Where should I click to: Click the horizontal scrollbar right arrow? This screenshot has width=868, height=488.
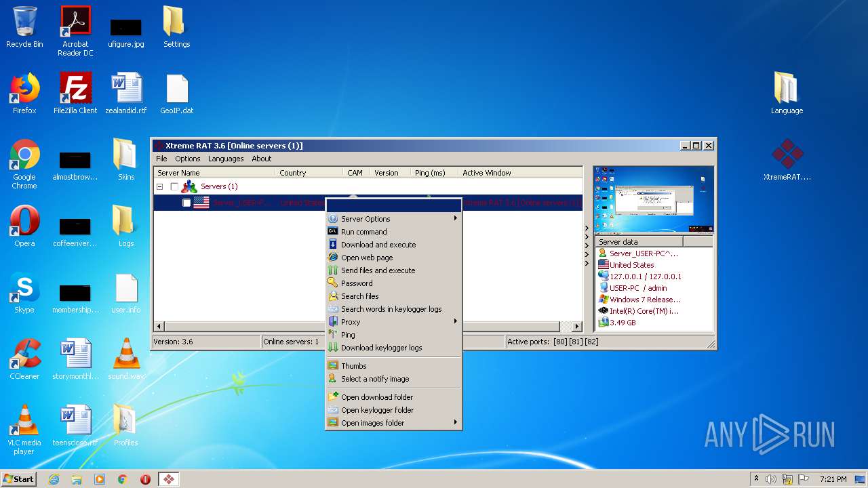tap(577, 326)
